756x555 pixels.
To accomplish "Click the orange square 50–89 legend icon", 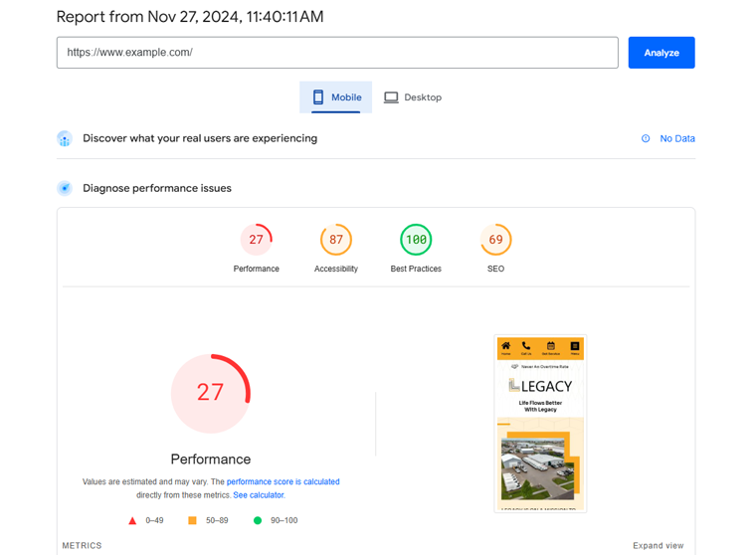I will (x=192, y=521).
